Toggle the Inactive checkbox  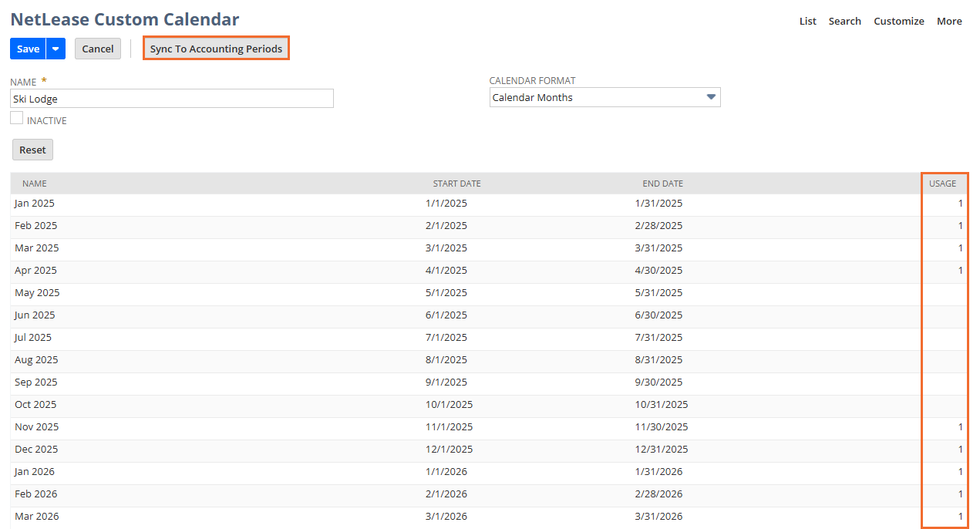(16, 118)
